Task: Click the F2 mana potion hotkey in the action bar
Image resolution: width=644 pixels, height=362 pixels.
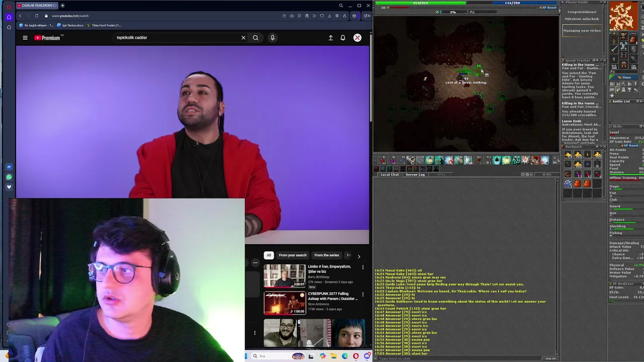Action: pos(392,160)
